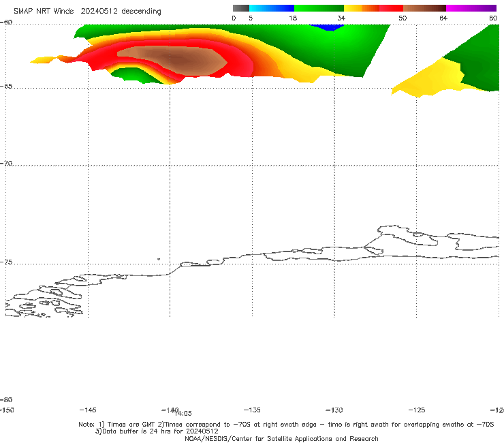The width and height of the screenshot is (504, 443).
Task: Click the green segment of the color bar
Action: pyautogui.click(x=319, y=8)
